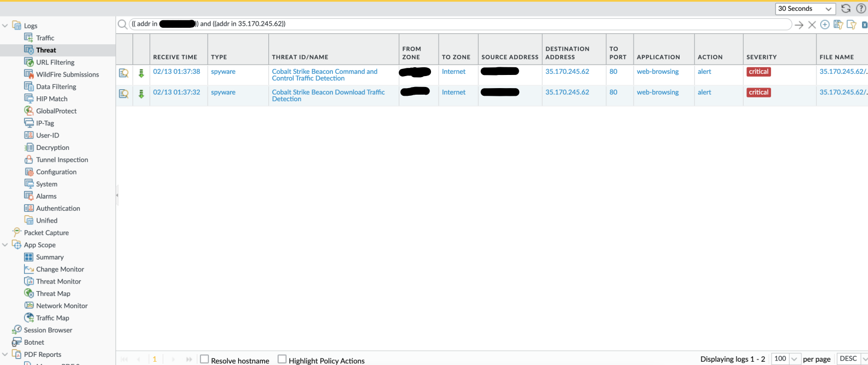
Task: Apply the log filter with arrow icon
Action: pos(799,25)
